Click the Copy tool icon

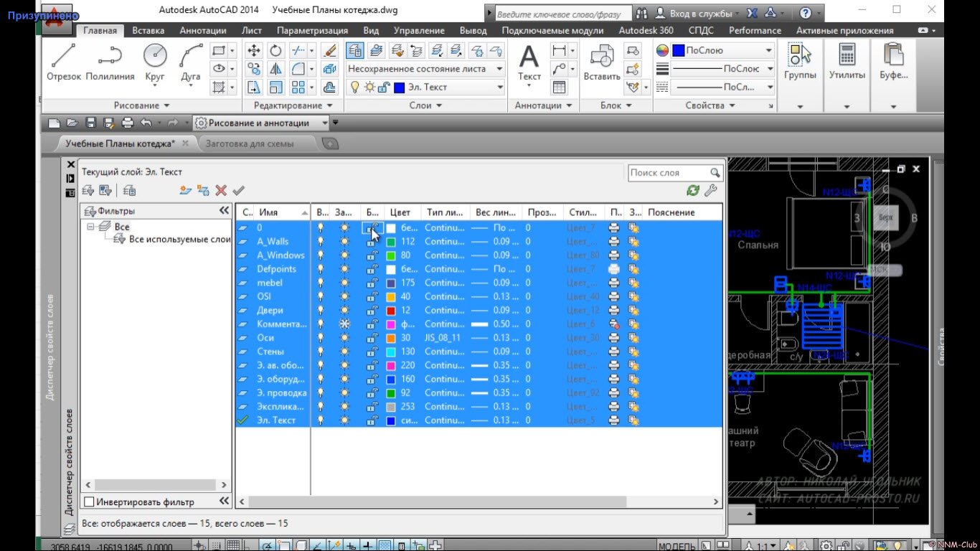[254, 69]
